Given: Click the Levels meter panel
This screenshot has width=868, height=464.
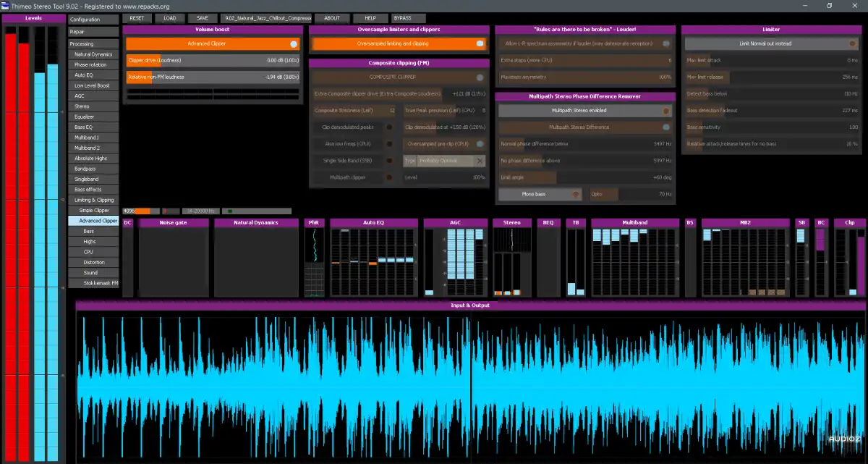Looking at the screenshot, I should (x=33, y=237).
